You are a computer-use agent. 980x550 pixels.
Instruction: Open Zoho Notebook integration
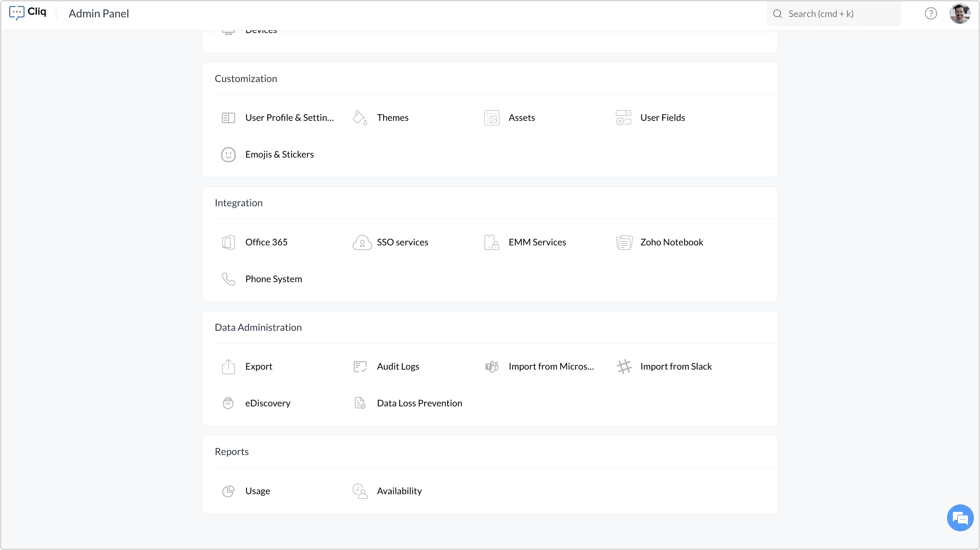click(x=671, y=242)
